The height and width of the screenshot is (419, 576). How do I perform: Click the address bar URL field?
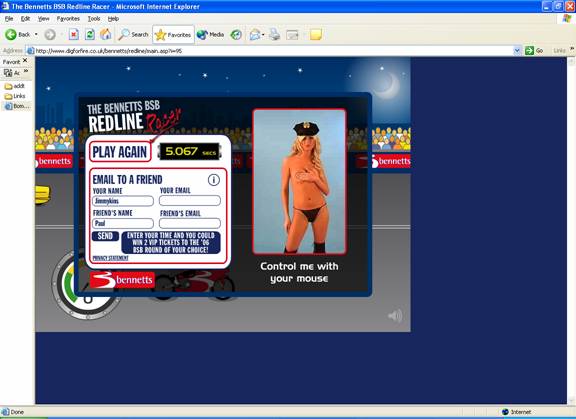[x=270, y=51]
